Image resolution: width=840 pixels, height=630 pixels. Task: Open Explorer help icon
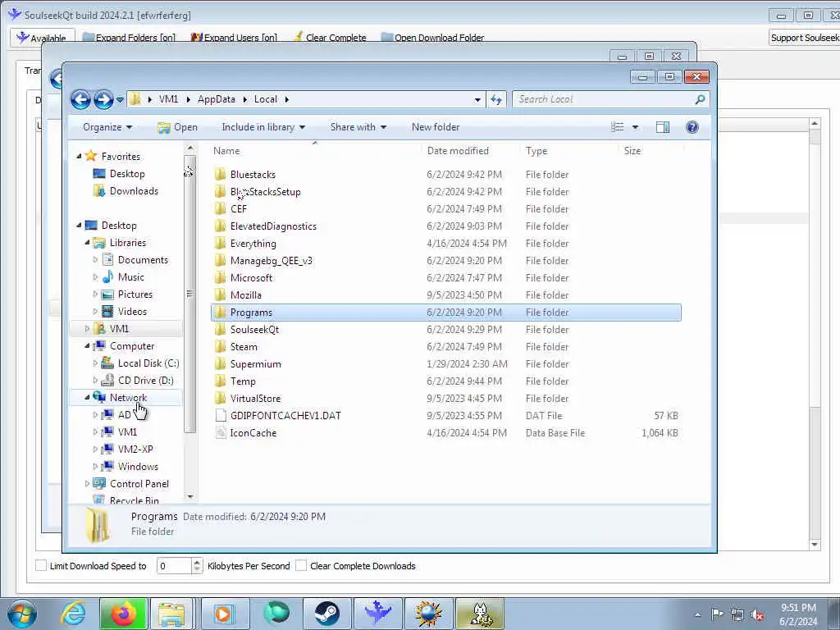[692, 127]
